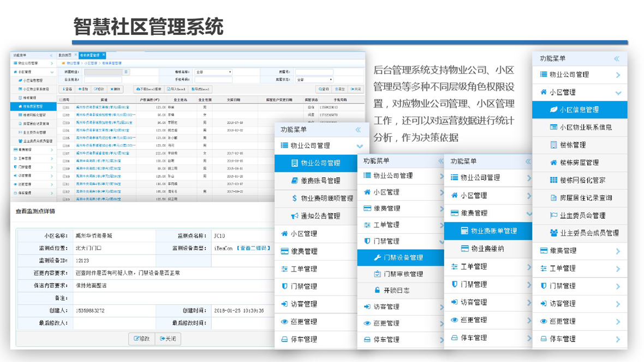
Task: Click the wrench icon beside 门禁设备管理
Action: pyautogui.click(x=377, y=258)
